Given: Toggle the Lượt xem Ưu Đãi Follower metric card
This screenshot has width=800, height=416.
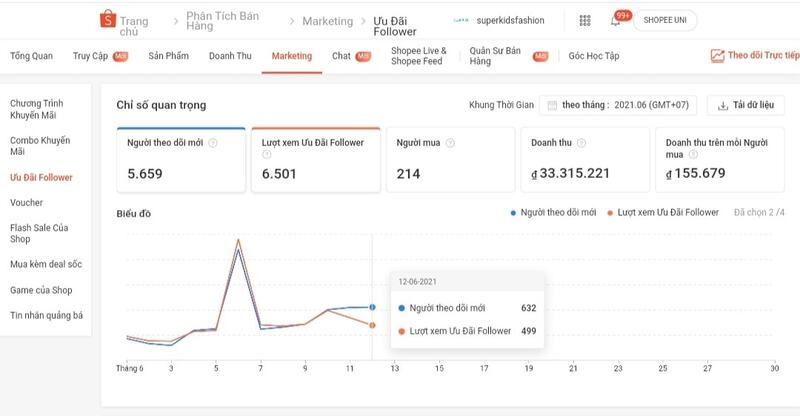Looking at the screenshot, I should point(315,160).
